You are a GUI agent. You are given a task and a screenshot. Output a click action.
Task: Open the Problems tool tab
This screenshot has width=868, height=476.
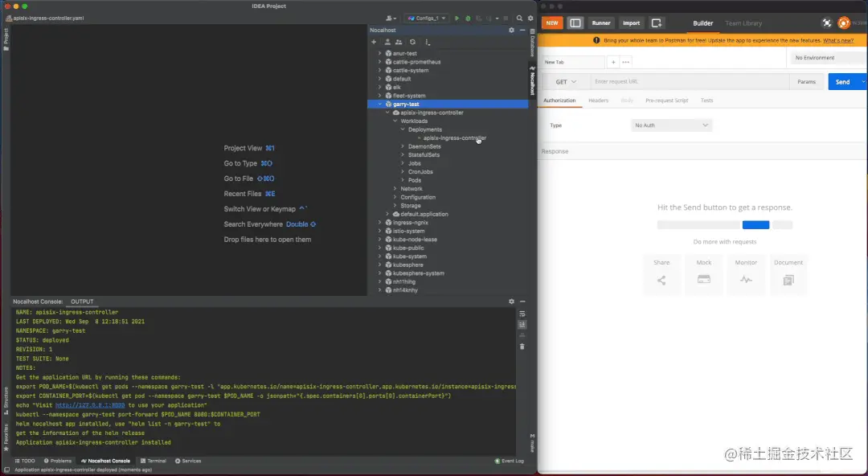[x=58, y=461]
